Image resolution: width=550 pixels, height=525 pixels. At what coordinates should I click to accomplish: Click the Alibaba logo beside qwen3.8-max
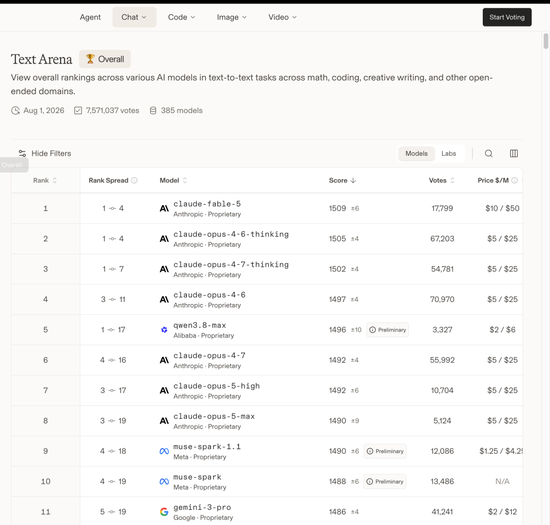164,330
